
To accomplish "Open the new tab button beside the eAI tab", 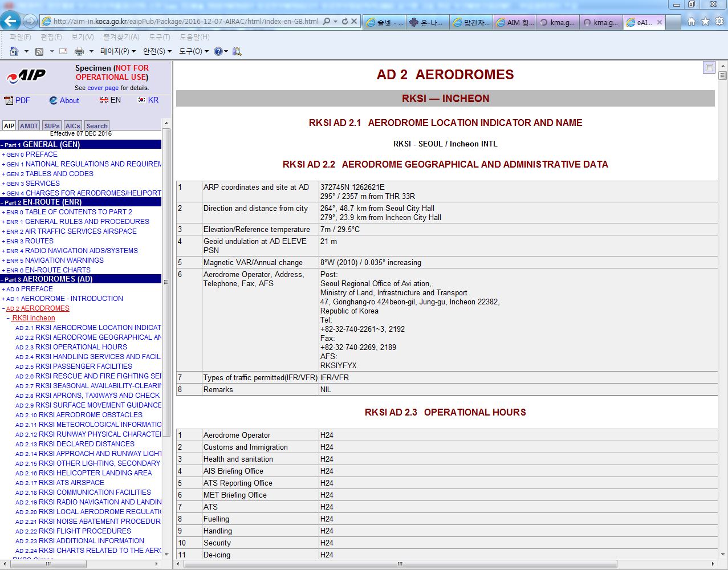I will pos(673,22).
